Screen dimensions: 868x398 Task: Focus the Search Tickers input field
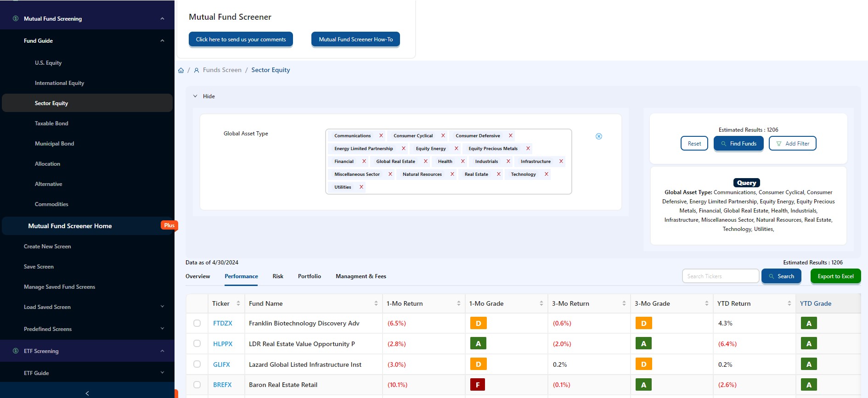[x=721, y=276]
